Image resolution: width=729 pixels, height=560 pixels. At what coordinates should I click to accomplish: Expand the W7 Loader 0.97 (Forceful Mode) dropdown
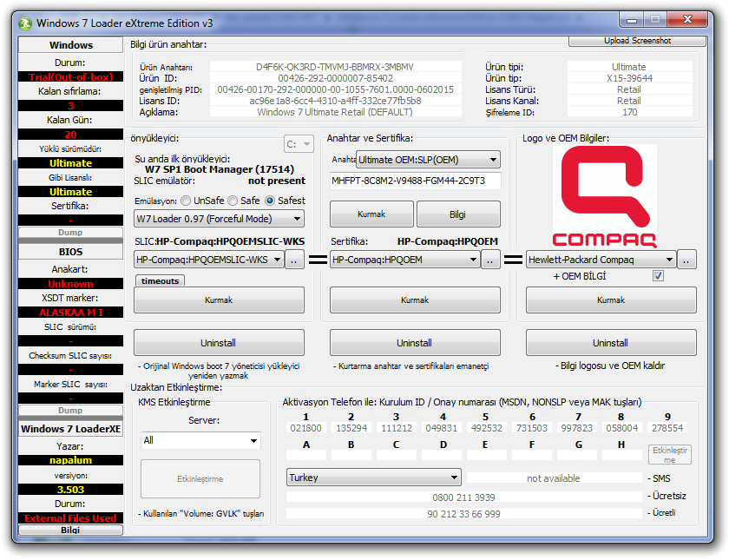coord(219,219)
